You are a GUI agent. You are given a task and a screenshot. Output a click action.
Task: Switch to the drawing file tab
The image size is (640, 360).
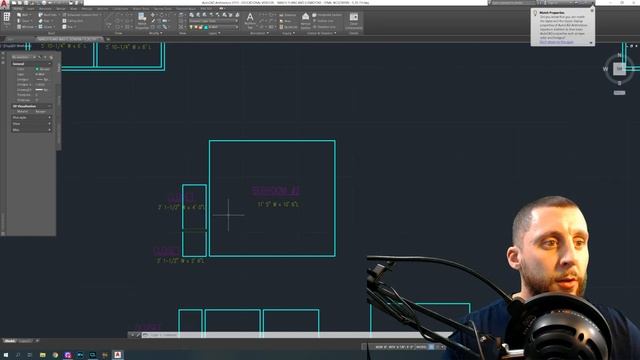coord(69,39)
